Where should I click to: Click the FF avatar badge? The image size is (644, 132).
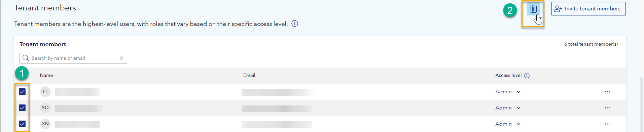[45, 92]
